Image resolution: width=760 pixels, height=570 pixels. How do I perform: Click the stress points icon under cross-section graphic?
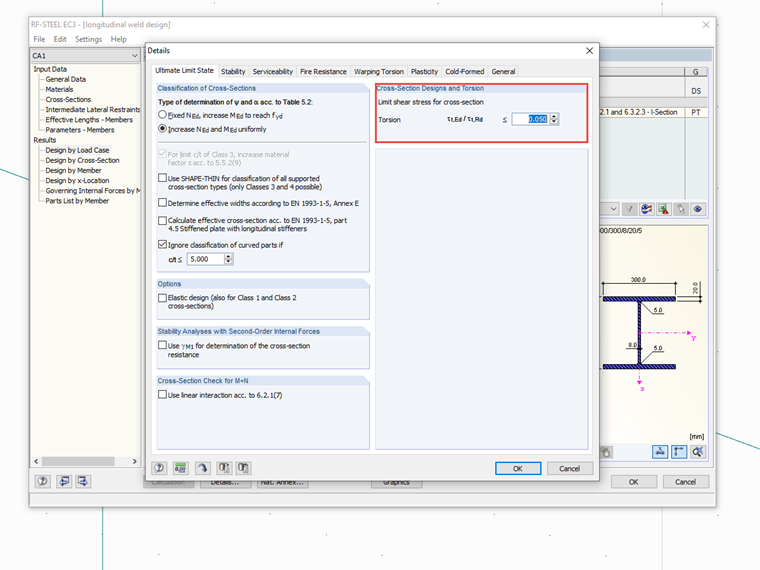[x=606, y=452]
